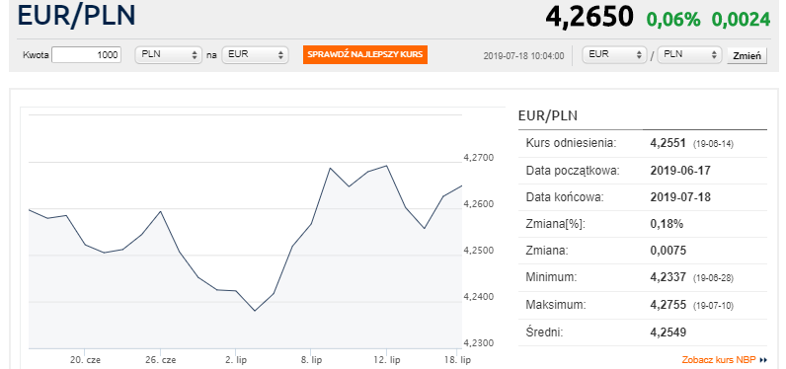This screenshot has width=786, height=369.
Task: Click the EUR/PLN page heading
Action: (x=76, y=15)
